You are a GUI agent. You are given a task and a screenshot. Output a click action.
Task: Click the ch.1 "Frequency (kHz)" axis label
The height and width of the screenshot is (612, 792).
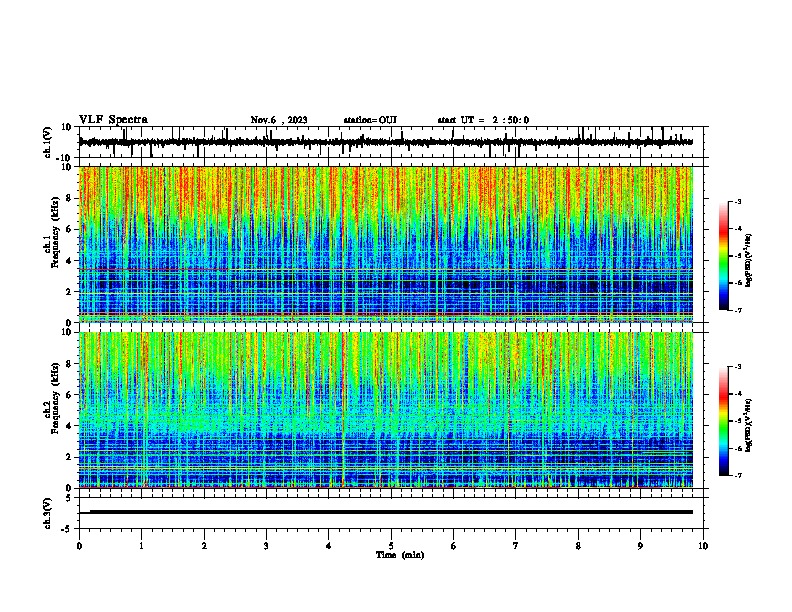(55, 232)
